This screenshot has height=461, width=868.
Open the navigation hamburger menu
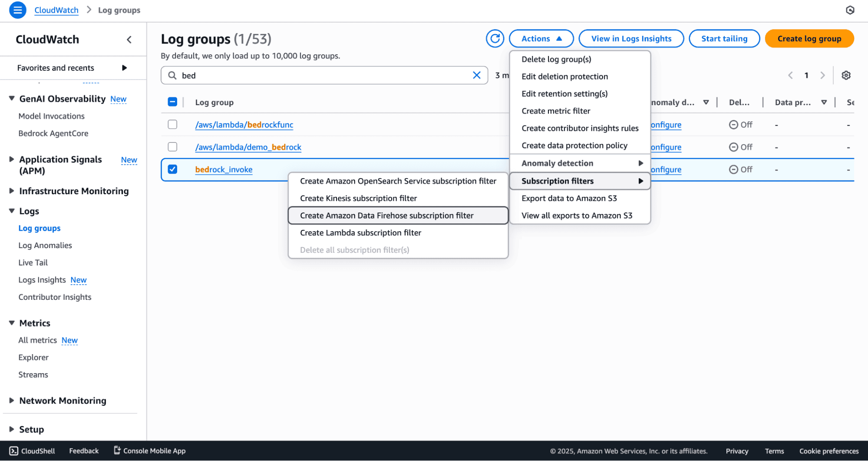click(x=17, y=10)
